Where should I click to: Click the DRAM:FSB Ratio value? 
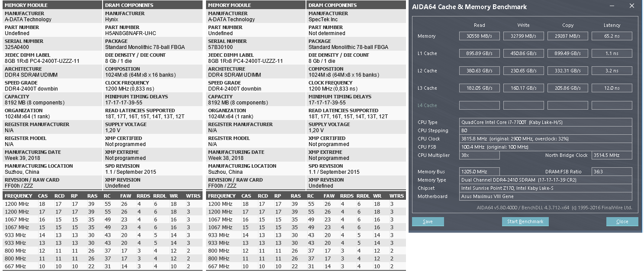(612, 172)
